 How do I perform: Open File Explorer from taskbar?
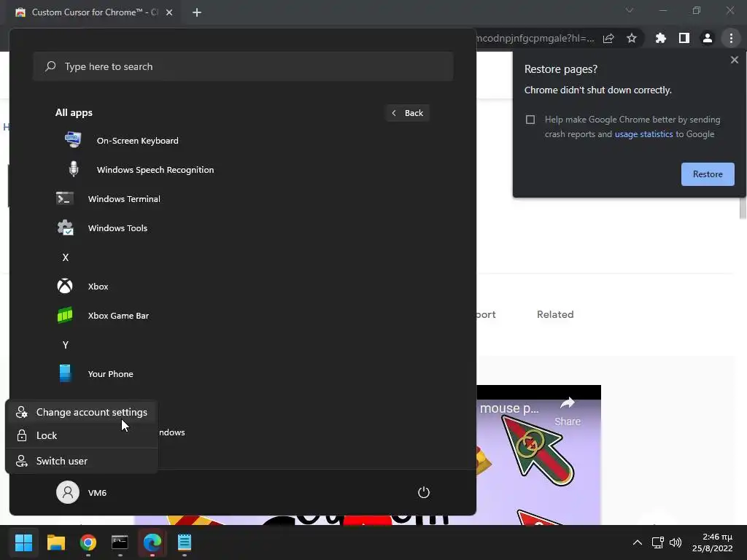55,542
